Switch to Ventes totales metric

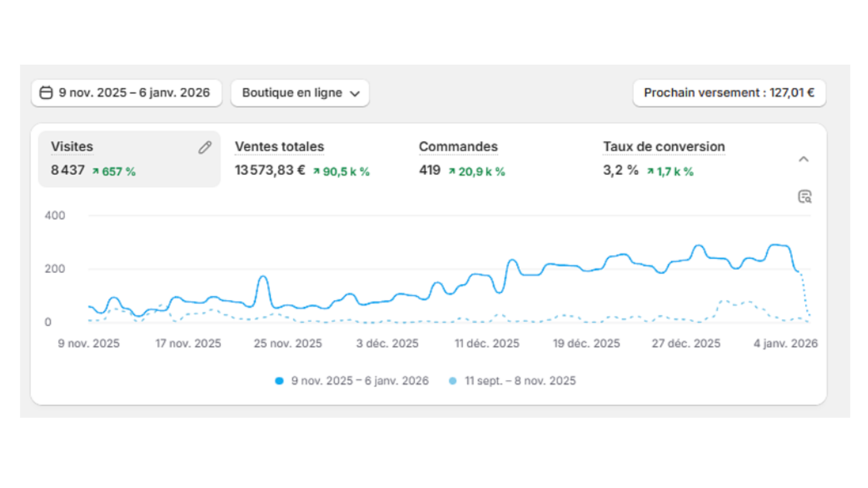[279, 147]
